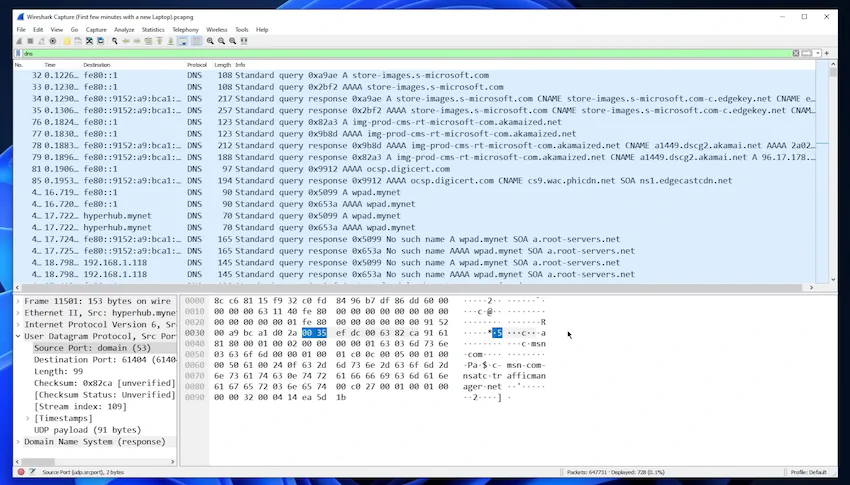Select packet 85 response ocsp.digicert.com
The height and width of the screenshot is (485, 850).
414,180
